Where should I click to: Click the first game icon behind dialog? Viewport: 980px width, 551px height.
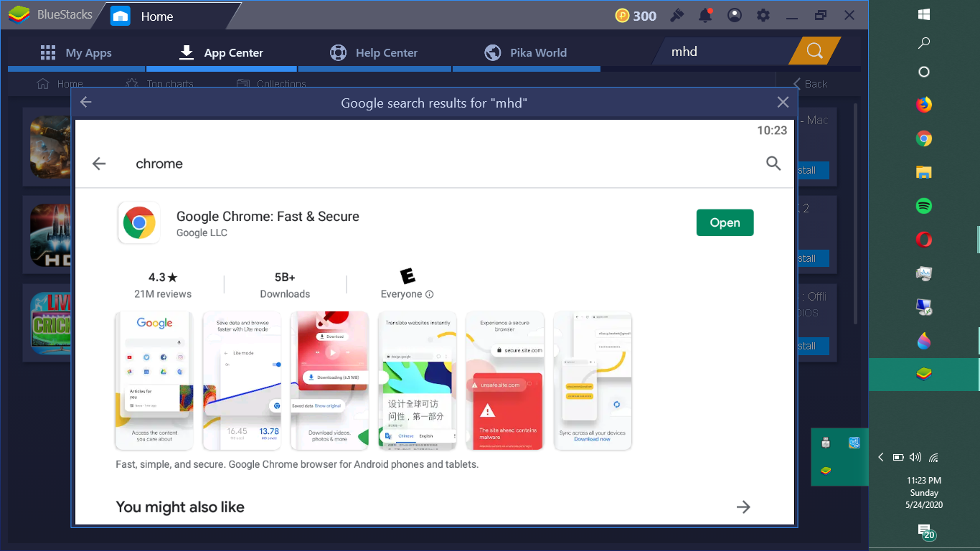pyautogui.click(x=50, y=146)
